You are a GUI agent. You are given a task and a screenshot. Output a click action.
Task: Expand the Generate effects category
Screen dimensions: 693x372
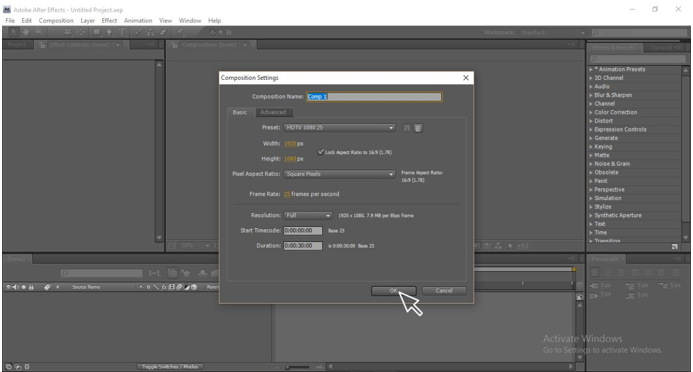[590, 138]
